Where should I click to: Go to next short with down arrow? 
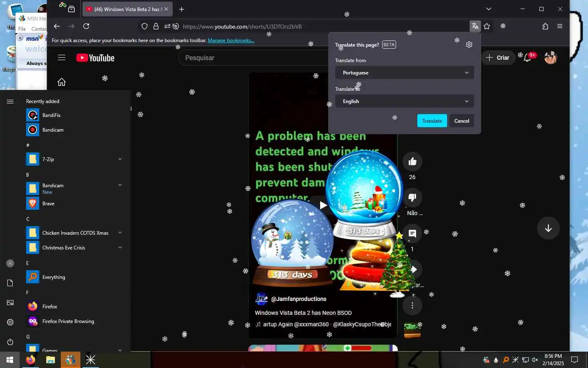pyautogui.click(x=548, y=228)
